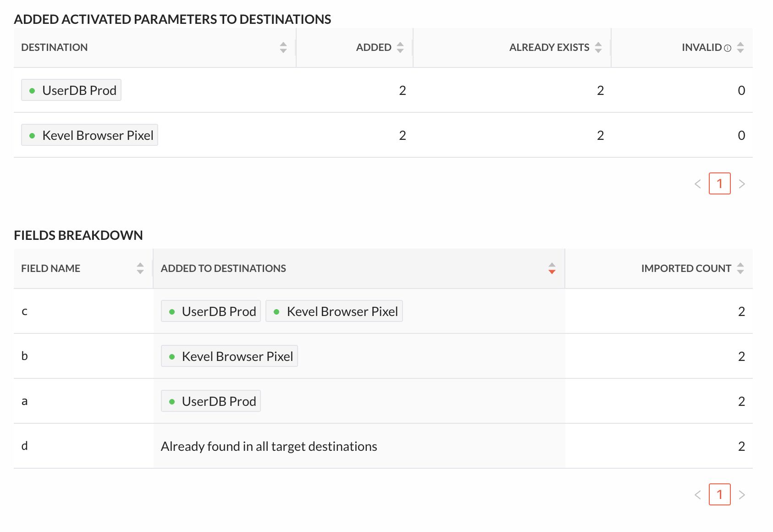
Task: Sort by the Destination column sort arrows
Action: coord(283,47)
